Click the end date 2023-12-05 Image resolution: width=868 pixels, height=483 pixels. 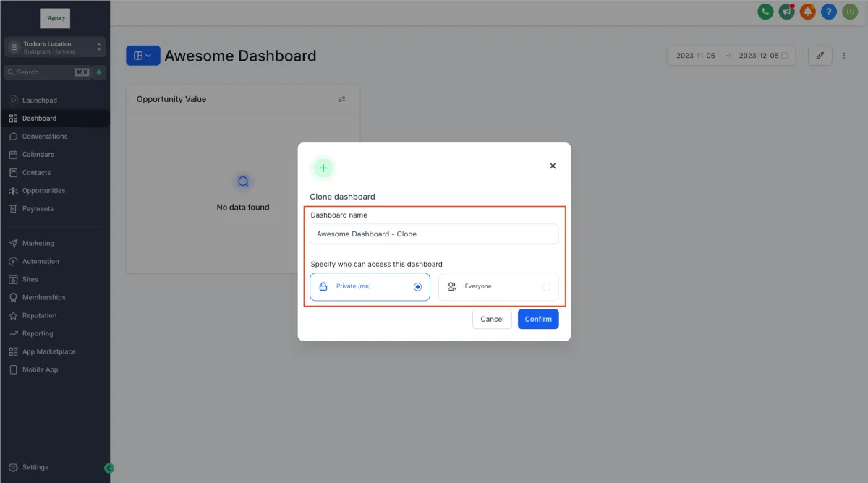tap(758, 56)
